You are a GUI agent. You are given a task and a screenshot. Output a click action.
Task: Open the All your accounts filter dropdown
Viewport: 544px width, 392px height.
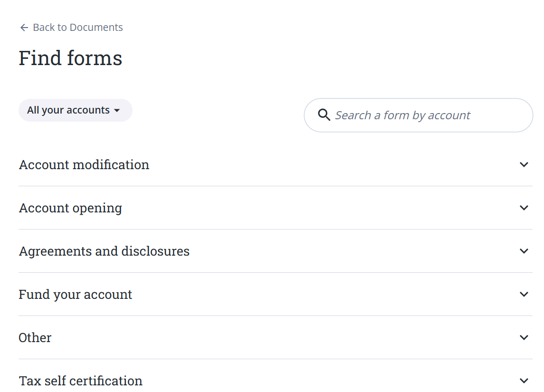click(x=75, y=110)
